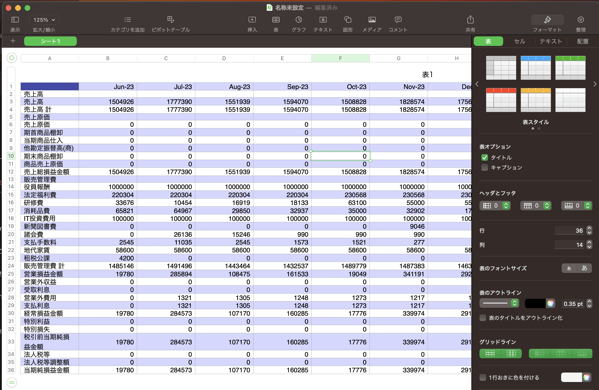Select column F header
Viewport: 599px width, 390px height.
(340, 58)
